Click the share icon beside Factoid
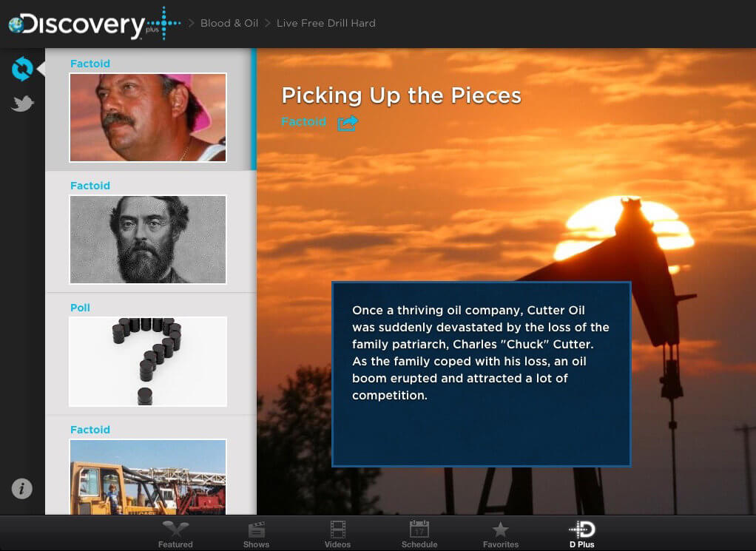756x551 pixels. pyautogui.click(x=348, y=123)
